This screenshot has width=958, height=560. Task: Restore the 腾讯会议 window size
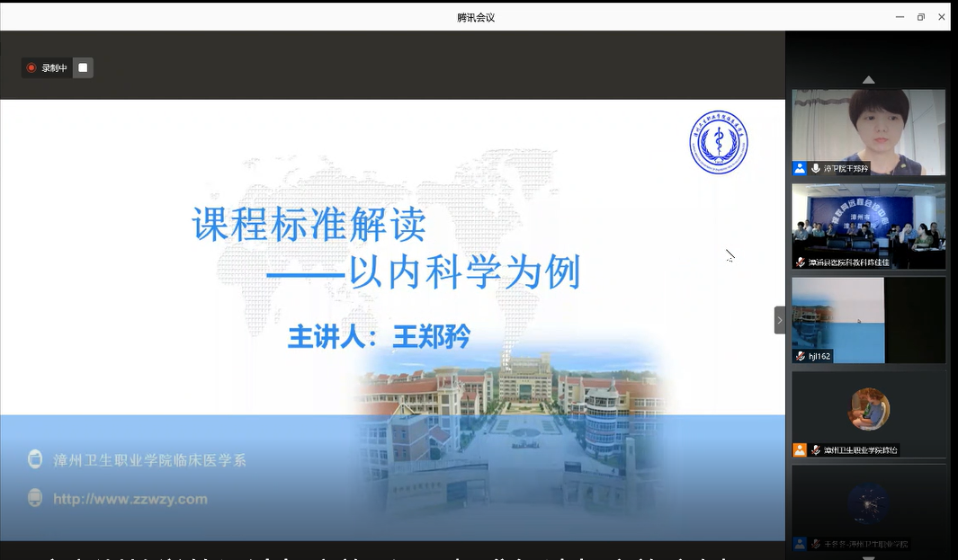click(x=920, y=17)
